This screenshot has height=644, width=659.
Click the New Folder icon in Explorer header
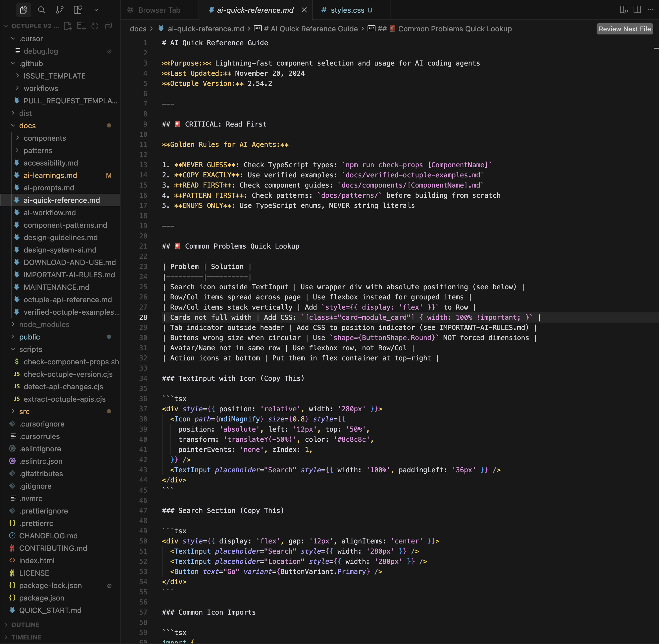point(82,26)
